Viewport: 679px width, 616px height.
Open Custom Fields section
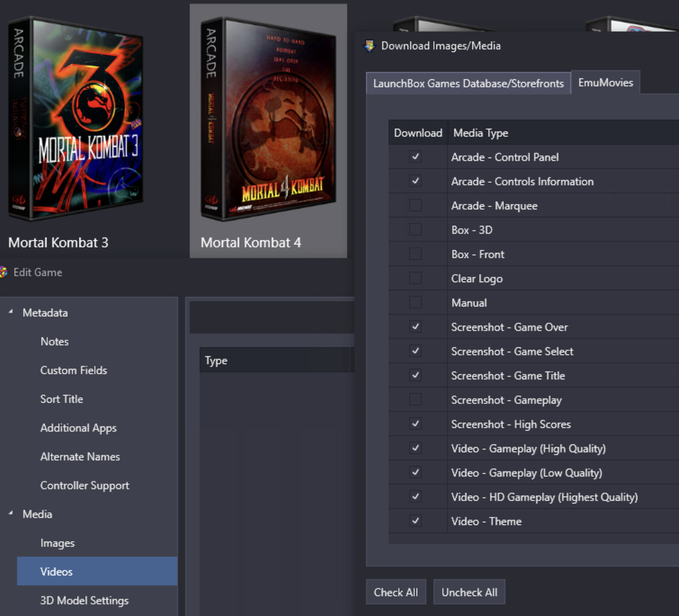click(x=74, y=370)
